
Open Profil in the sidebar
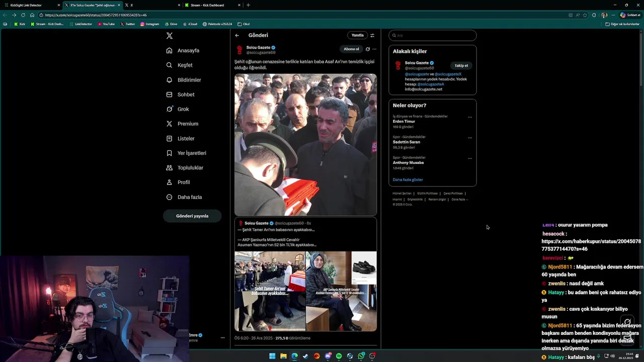[x=178, y=182]
